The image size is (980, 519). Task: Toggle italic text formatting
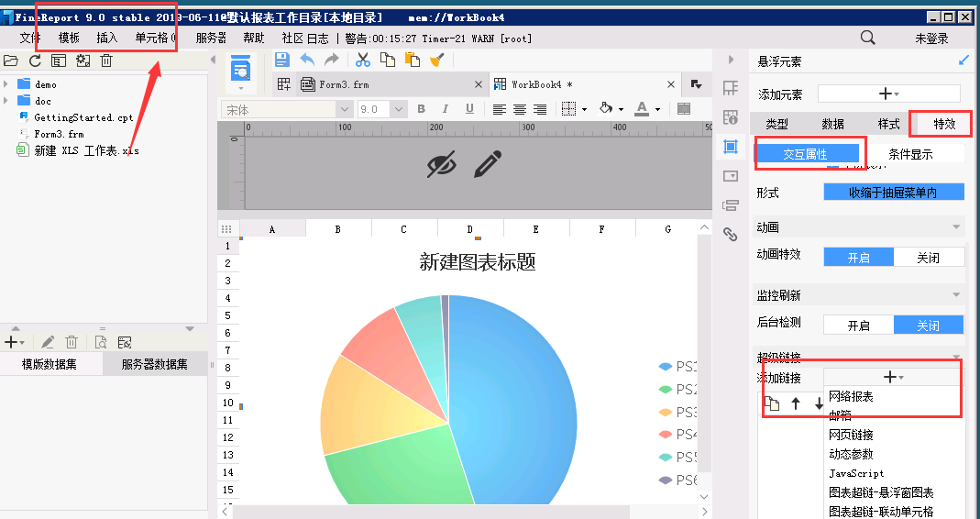coord(445,109)
